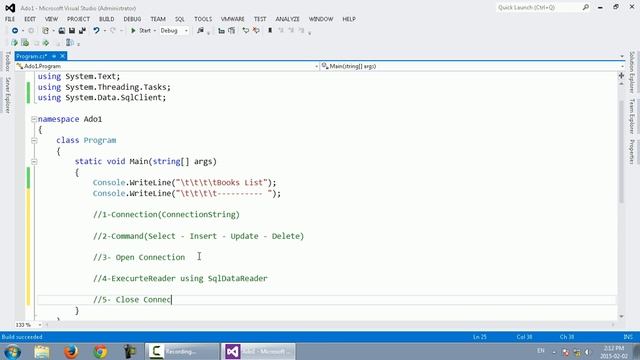The width and height of the screenshot is (640, 360).
Task: Click the decrease indent toolbar icon
Action: (x=221, y=31)
